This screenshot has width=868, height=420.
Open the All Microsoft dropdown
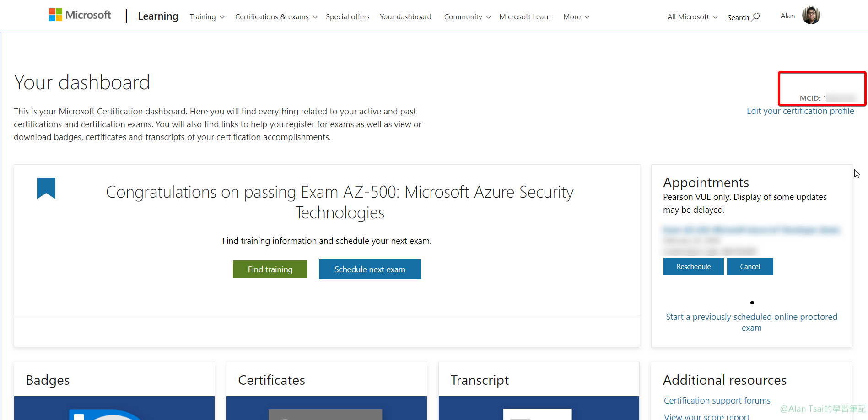pyautogui.click(x=692, y=17)
